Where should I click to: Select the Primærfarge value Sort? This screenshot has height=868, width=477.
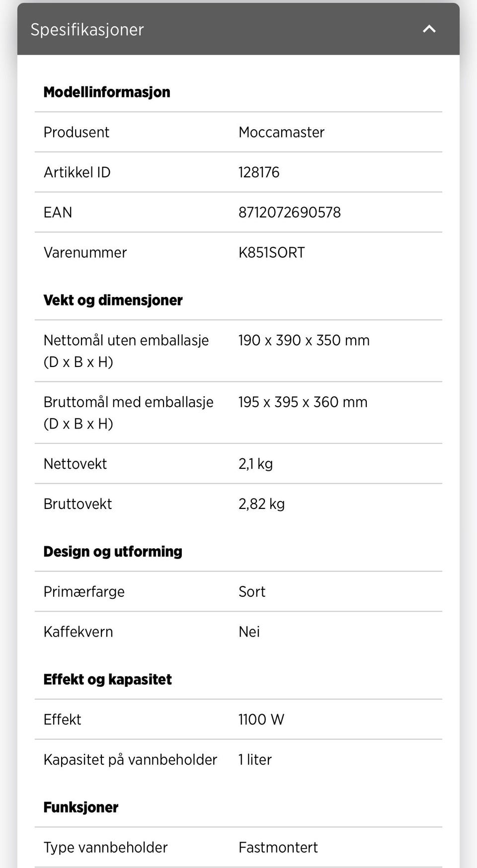pos(252,592)
